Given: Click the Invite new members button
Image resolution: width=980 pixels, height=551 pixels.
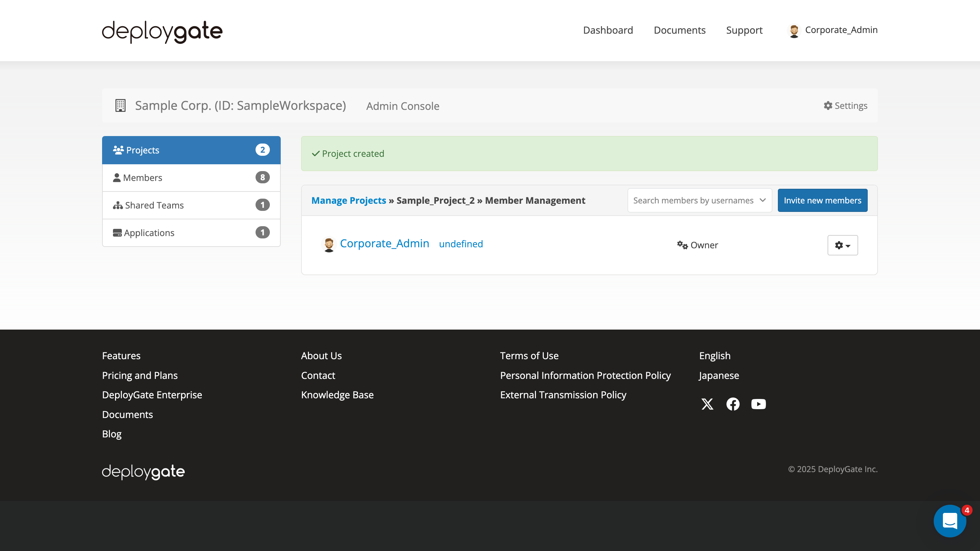Looking at the screenshot, I should pyautogui.click(x=822, y=200).
